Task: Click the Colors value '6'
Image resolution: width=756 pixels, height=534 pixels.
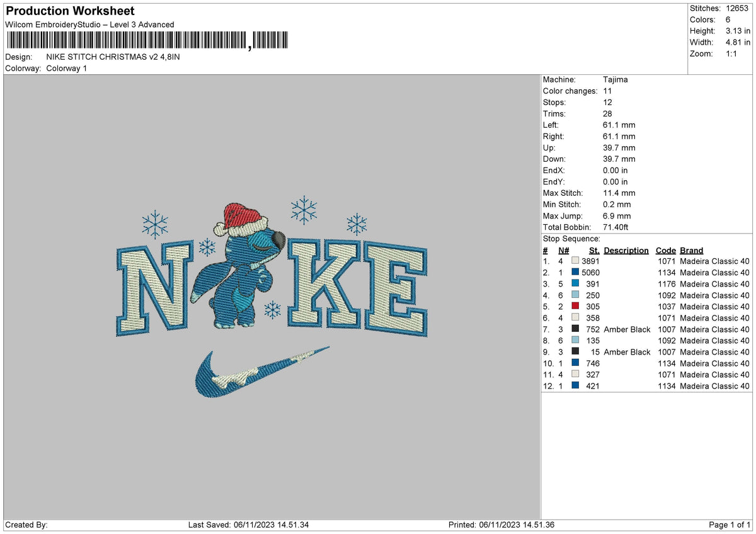Action: (x=728, y=20)
